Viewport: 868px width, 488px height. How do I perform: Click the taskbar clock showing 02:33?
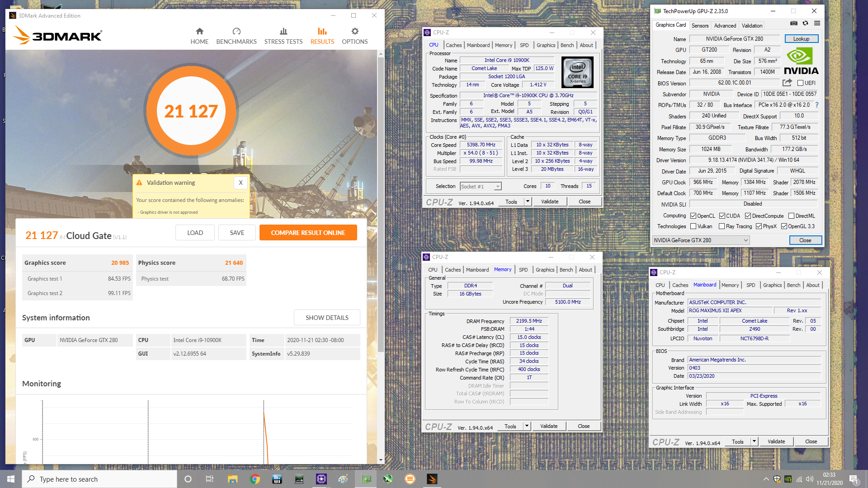829,479
